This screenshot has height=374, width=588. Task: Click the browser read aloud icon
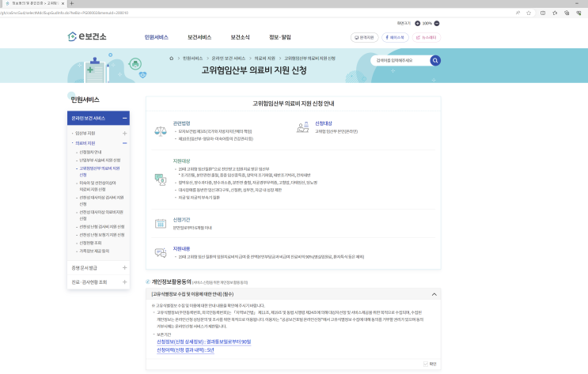(x=518, y=13)
